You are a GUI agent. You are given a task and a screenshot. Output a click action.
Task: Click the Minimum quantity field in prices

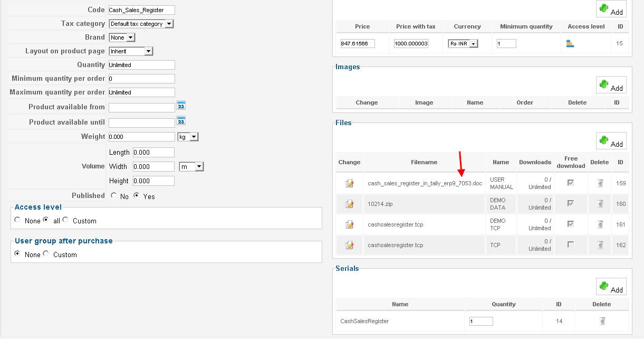[x=506, y=43]
